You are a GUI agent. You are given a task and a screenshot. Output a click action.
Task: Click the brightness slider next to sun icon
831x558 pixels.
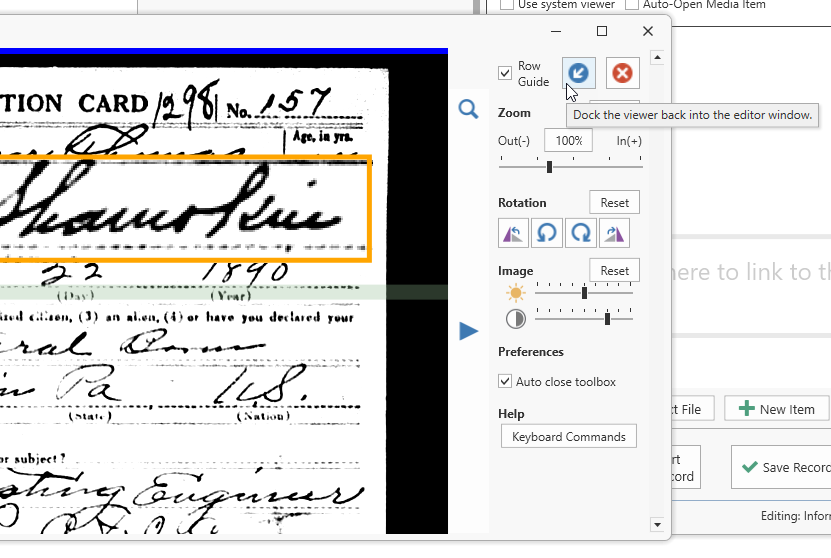585,293
